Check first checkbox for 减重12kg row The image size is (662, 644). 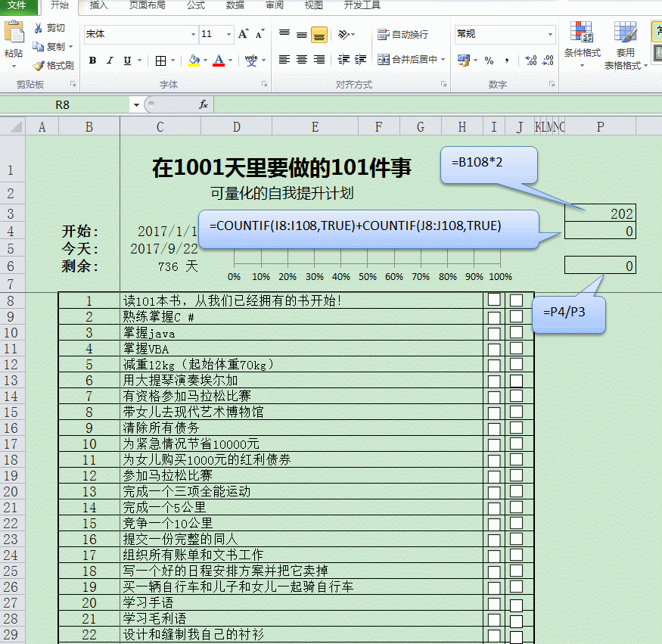coord(494,365)
